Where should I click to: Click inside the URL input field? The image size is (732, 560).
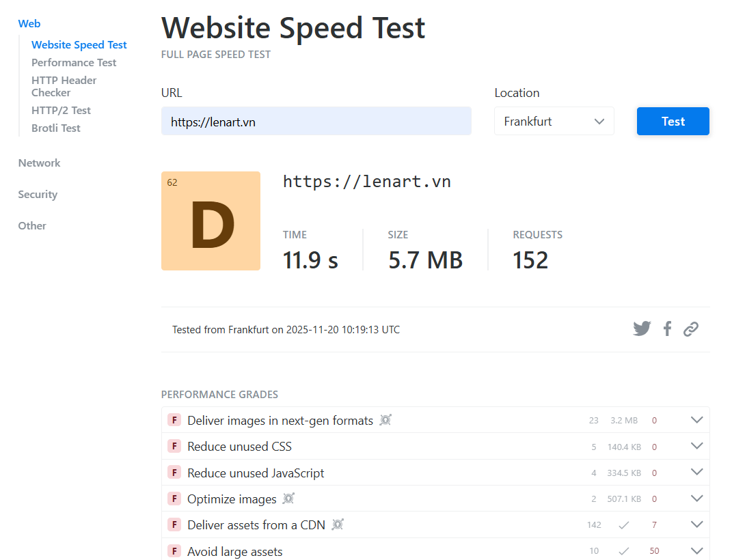pyautogui.click(x=316, y=121)
